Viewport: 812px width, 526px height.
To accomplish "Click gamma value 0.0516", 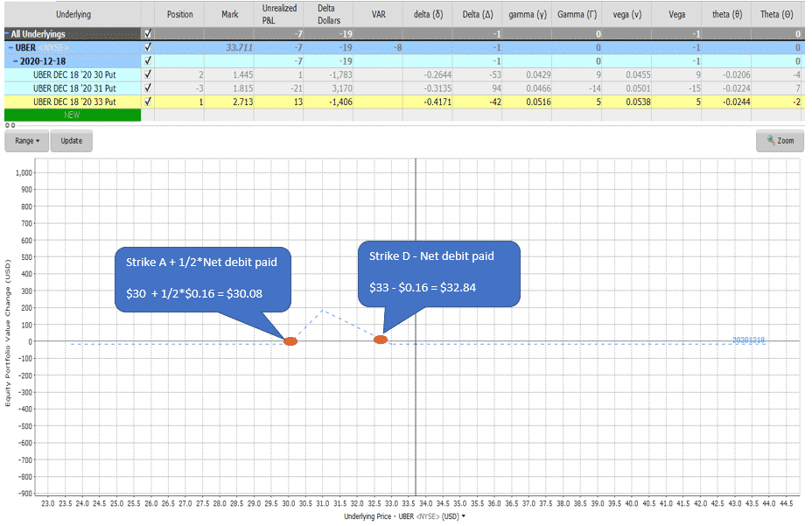I will (539, 102).
